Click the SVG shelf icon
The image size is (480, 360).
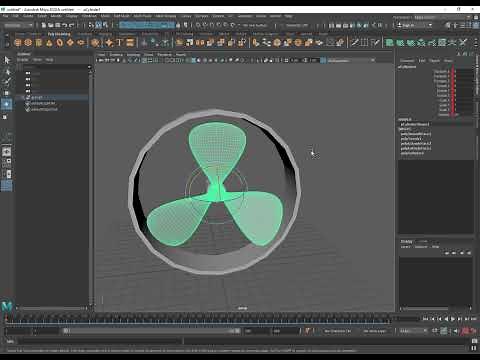(130, 42)
